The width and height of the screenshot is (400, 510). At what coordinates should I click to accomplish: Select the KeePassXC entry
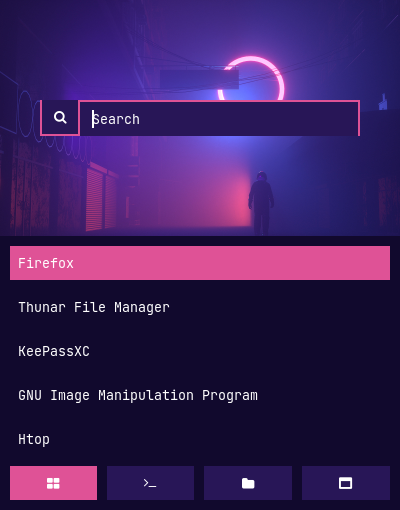point(200,351)
